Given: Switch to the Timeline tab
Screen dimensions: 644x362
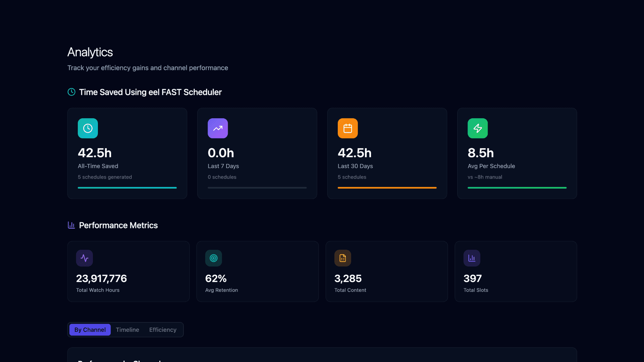Looking at the screenshot, I should tap(127, 330).
